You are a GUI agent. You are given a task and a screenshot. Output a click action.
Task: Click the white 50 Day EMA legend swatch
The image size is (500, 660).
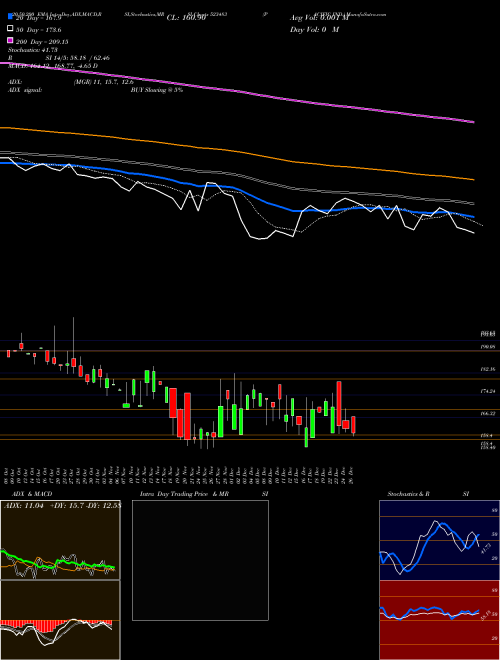11,29
